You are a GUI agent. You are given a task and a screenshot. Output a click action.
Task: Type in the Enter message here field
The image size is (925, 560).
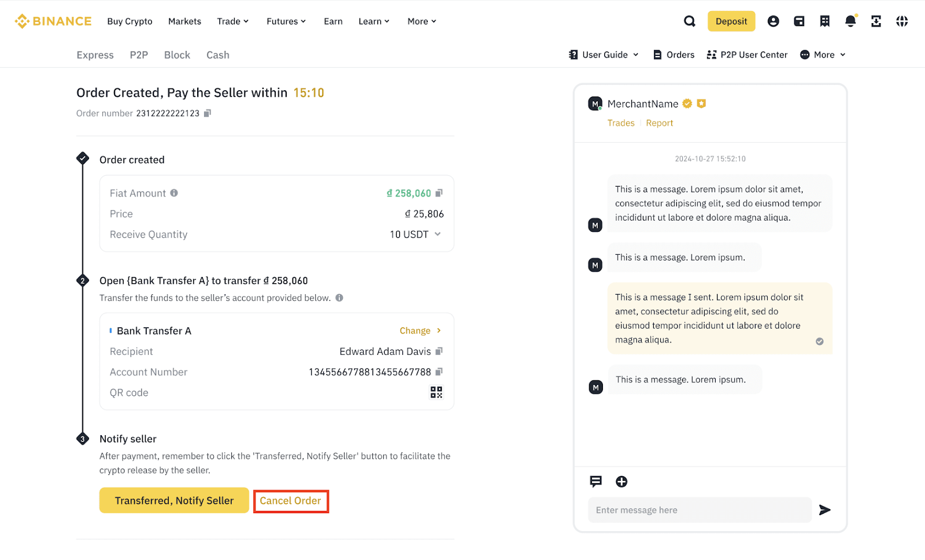(x=700, y=510)
